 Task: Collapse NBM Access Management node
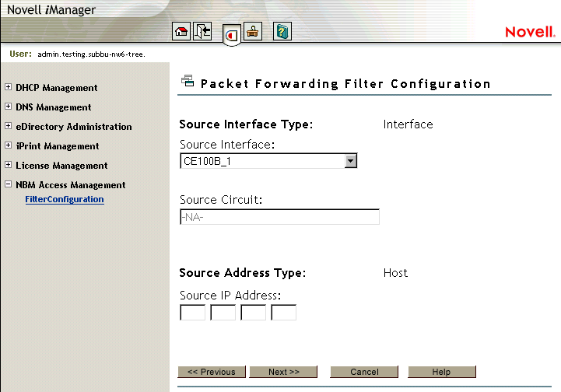(9, 185)
